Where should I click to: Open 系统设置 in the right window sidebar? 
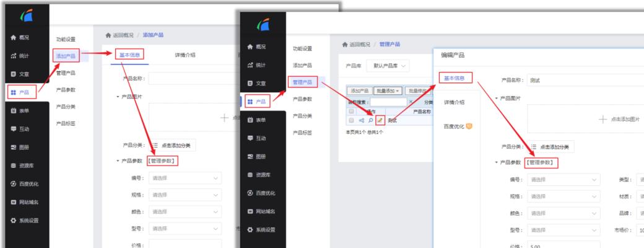(x=261, y=229)
